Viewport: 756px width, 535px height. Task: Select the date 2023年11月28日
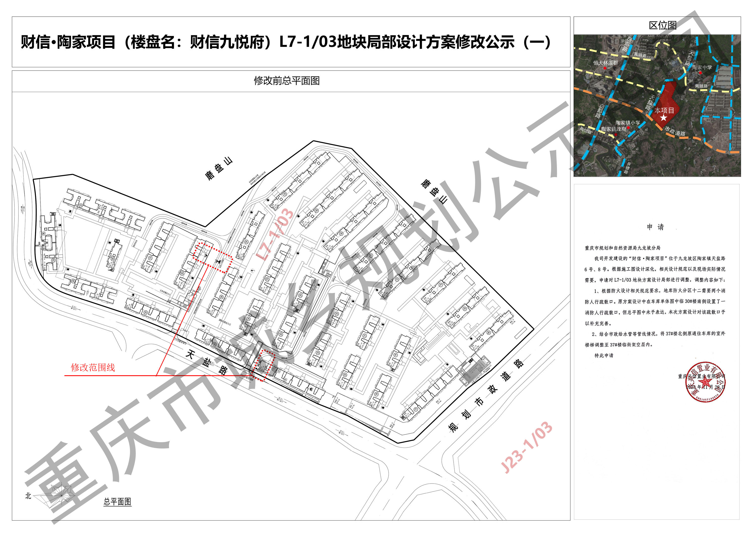(706, 387)
